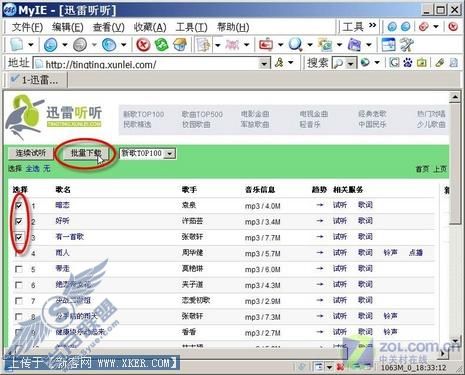Click the 连续试听 button
The height and width of the screenshot is (375, 465).
31,153
